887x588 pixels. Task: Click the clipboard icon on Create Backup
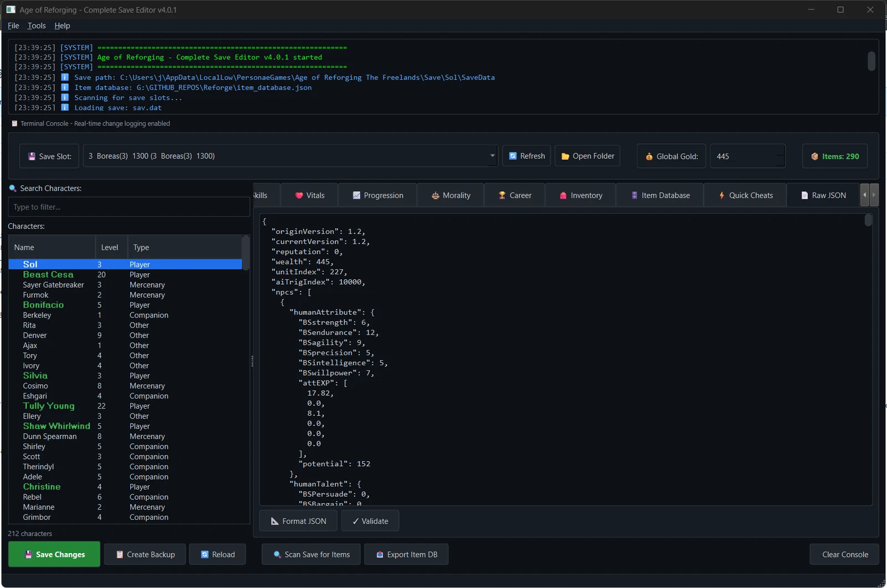[120, 554]
